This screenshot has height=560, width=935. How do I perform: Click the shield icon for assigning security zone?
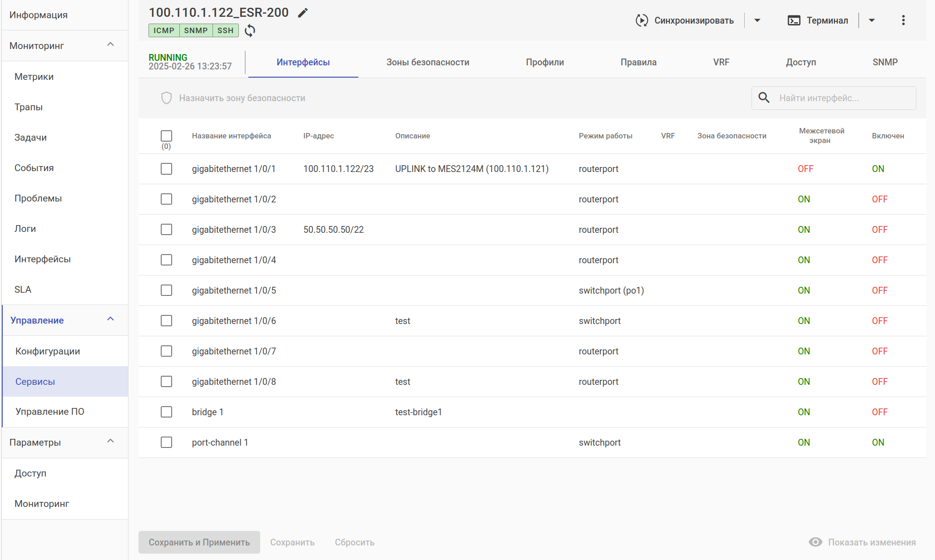click(167, 98)
